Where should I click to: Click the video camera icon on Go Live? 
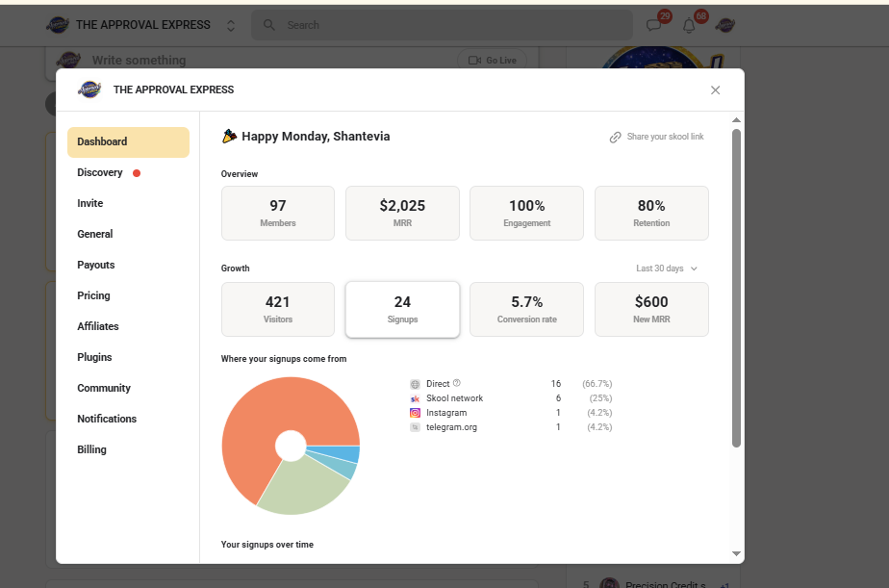point(474,60)
